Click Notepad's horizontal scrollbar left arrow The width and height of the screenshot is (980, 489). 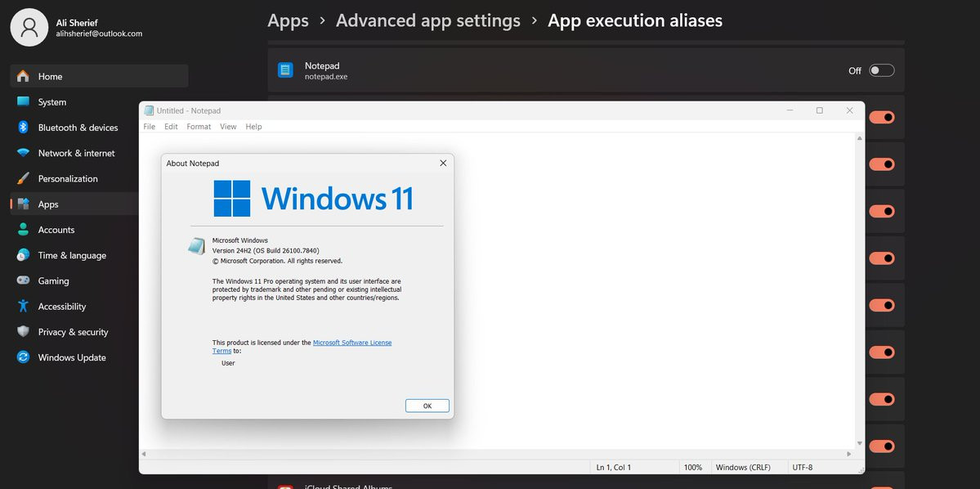(145, 454)
